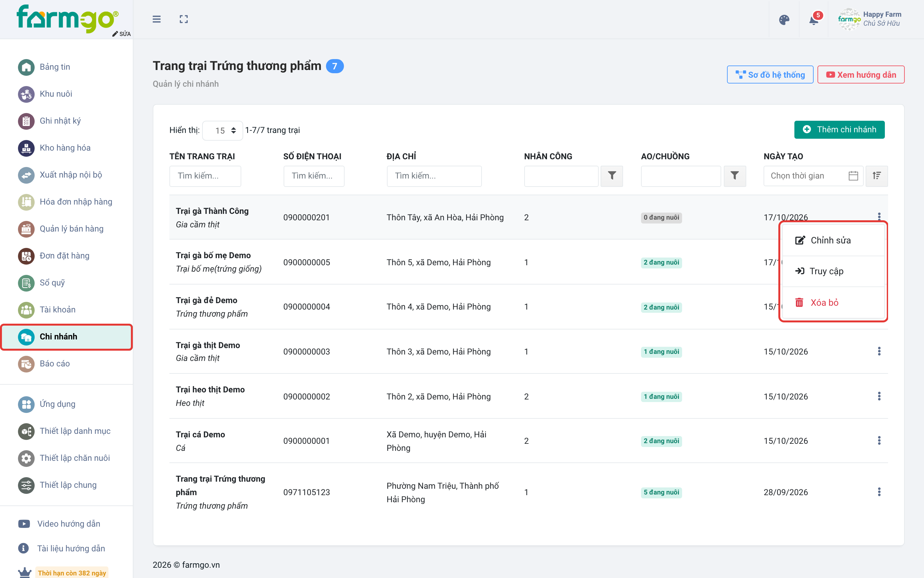
Task: Toggle the Ngày tạo sort order button
Action: (877, 176)
